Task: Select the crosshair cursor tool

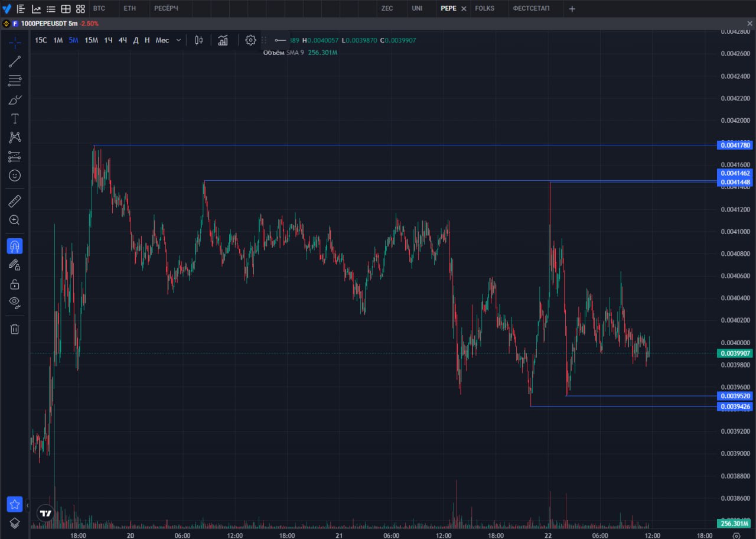Action: (15, 43)
